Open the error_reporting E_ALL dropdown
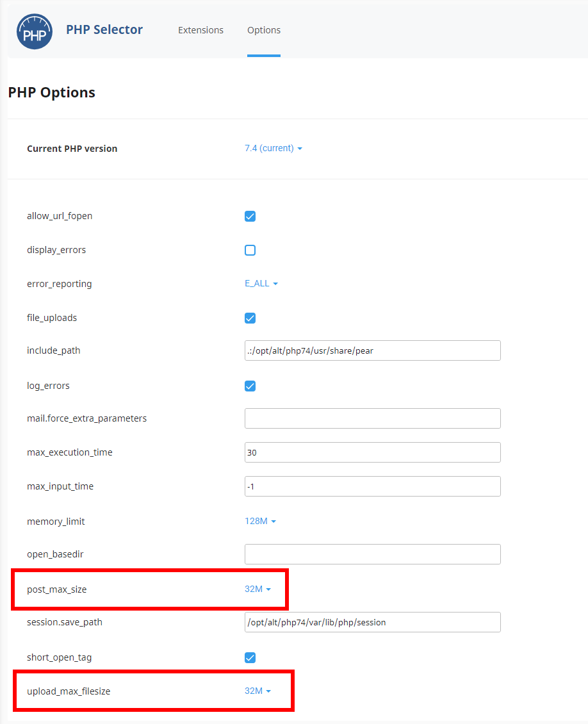This screenshot has height=724, width=588. tap(261, 283)
